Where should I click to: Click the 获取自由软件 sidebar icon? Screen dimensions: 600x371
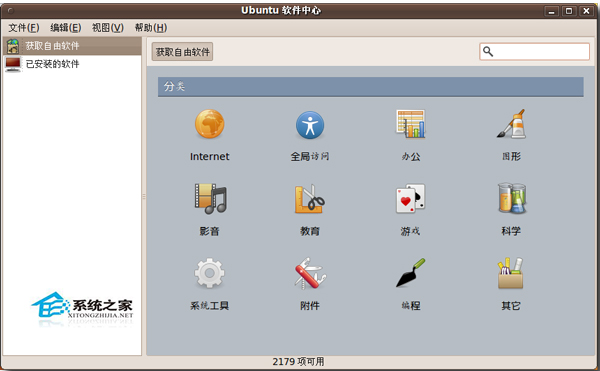click(13, 46)
